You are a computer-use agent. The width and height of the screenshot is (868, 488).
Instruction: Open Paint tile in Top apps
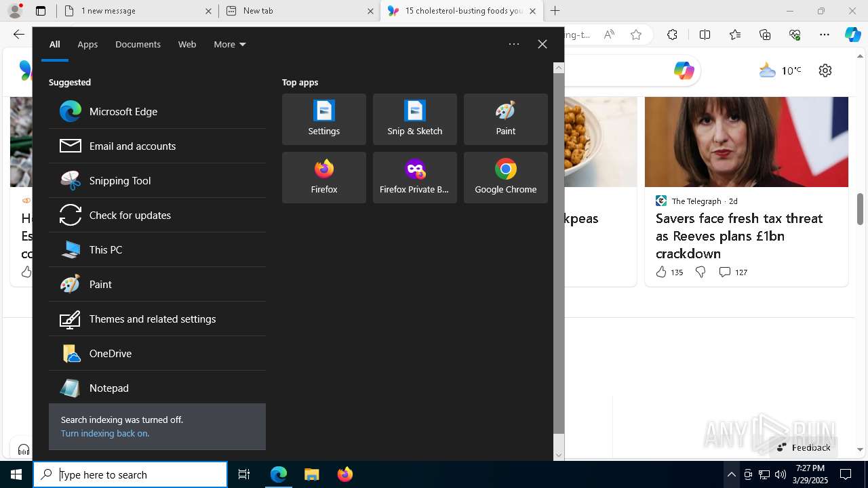point(506,119)
